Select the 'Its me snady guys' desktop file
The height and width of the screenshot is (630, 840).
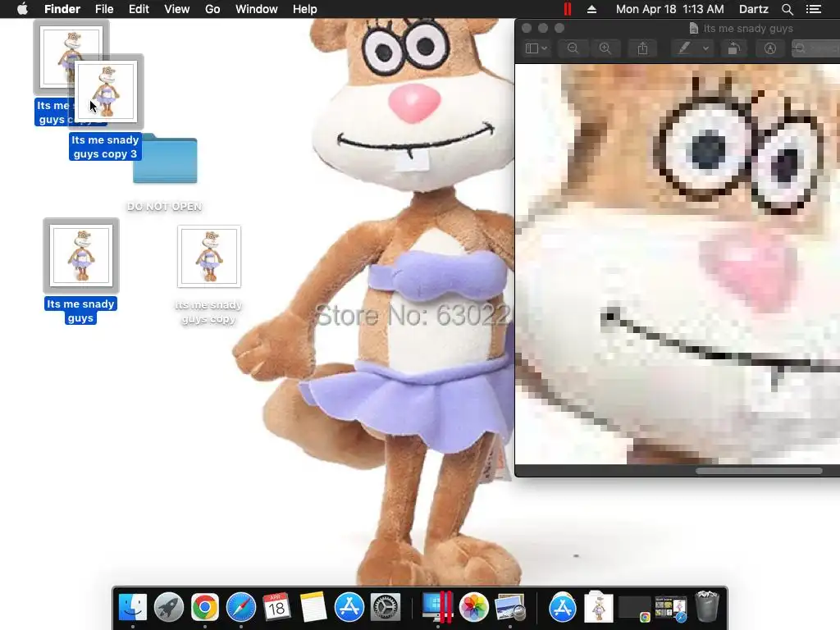(81, 256)
